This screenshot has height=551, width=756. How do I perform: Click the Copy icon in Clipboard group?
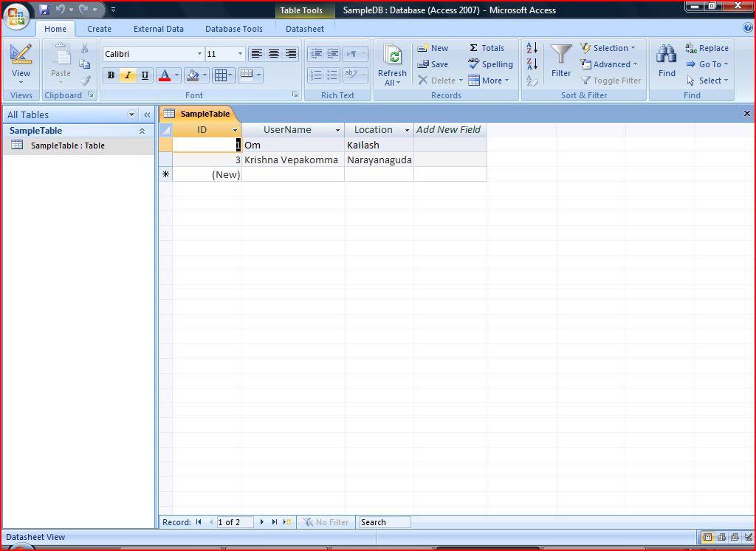point(85,64)
